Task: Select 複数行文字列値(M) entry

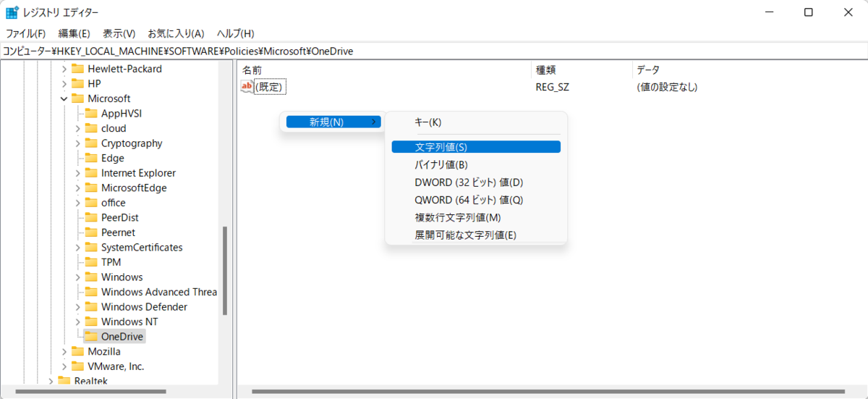Action: coord(476,217)
